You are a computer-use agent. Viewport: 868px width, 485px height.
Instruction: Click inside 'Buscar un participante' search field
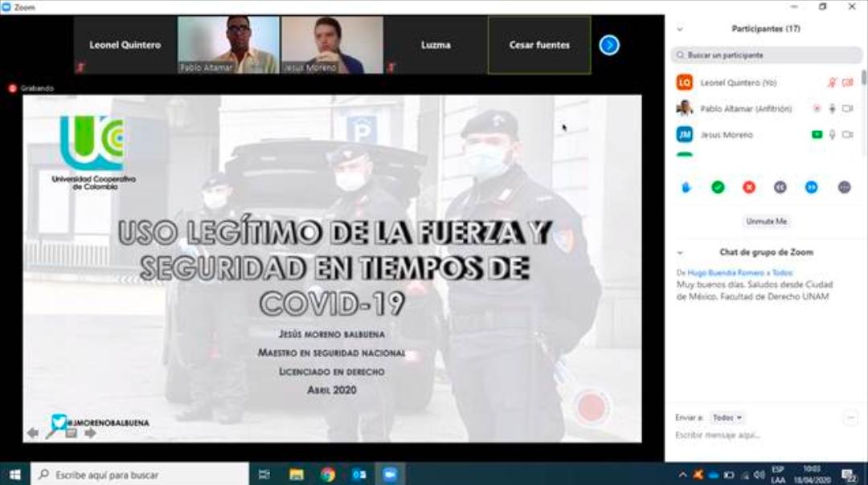(767, 55)
